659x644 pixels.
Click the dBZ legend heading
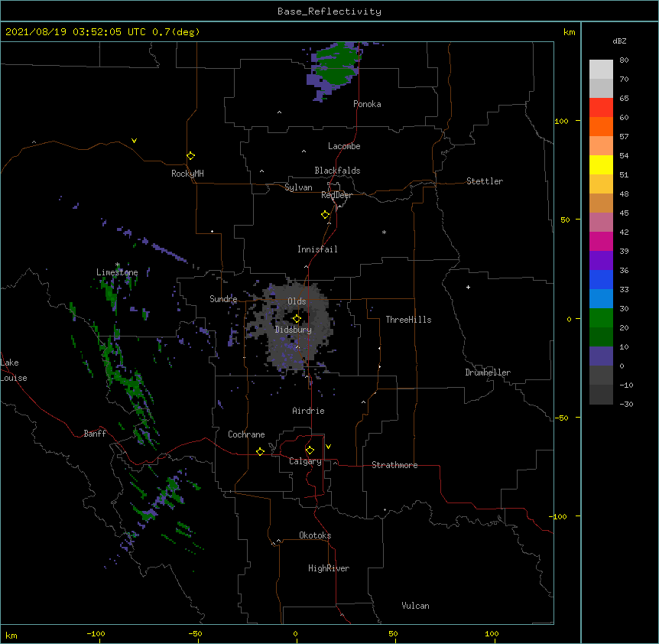click(619, 41)
